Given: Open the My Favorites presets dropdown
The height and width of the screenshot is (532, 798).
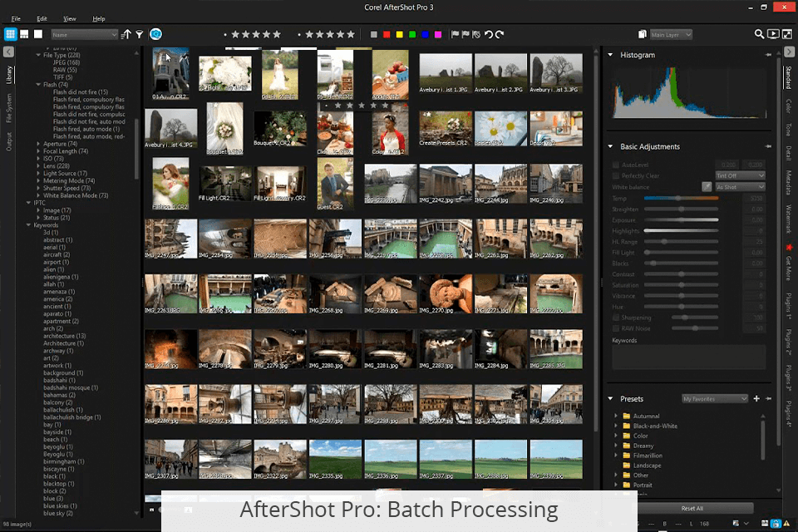Looking at the screenshot, I should [715, 399].
